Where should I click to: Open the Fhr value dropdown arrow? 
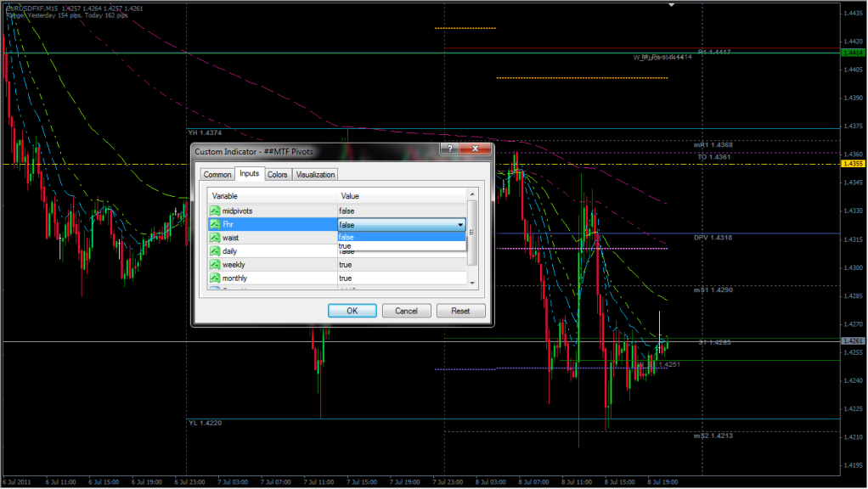(x=461, y=225)
